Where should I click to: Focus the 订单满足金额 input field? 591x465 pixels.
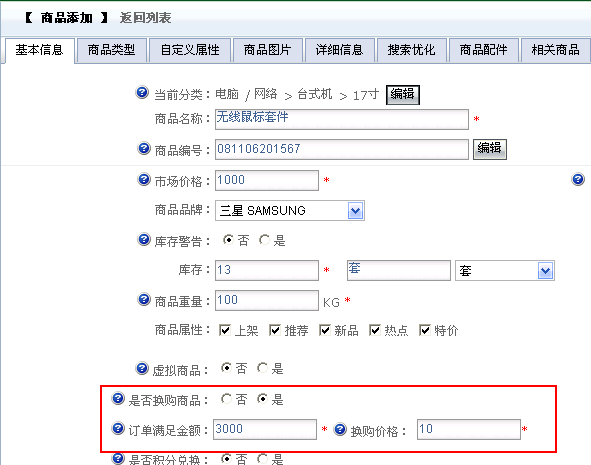[x=265, y=429]
